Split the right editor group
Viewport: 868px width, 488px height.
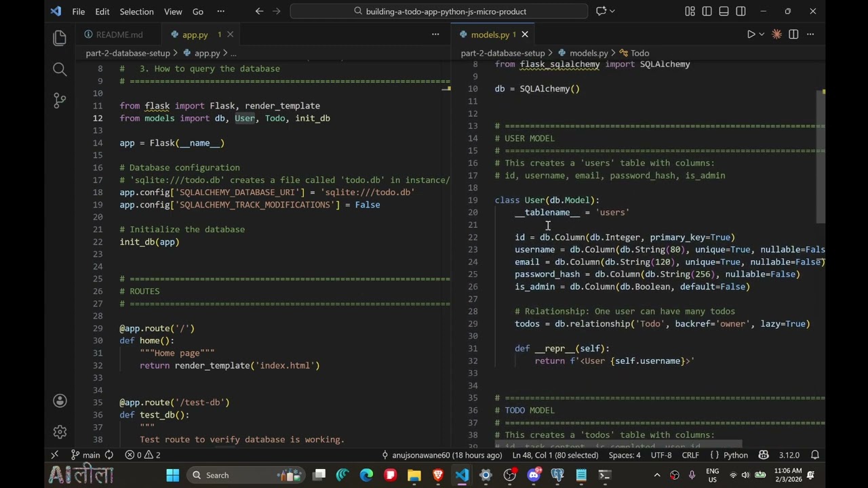[x=793, y=35]
